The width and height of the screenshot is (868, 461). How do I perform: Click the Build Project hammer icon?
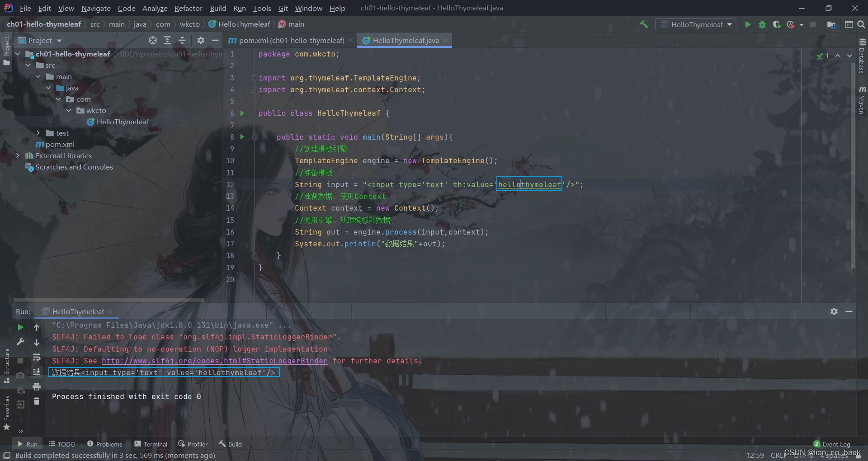[x=644, y=24]
